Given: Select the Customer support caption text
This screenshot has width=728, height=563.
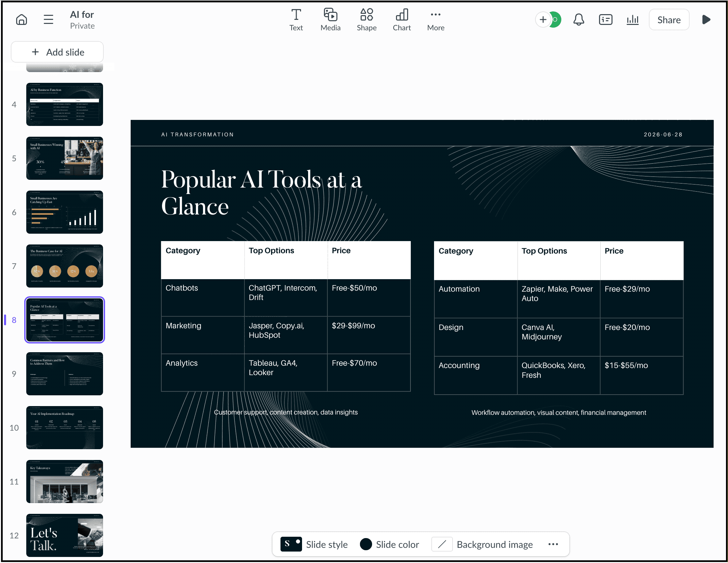Looking at the screenshot, I should pyautogui.click(x=286, y=412).
